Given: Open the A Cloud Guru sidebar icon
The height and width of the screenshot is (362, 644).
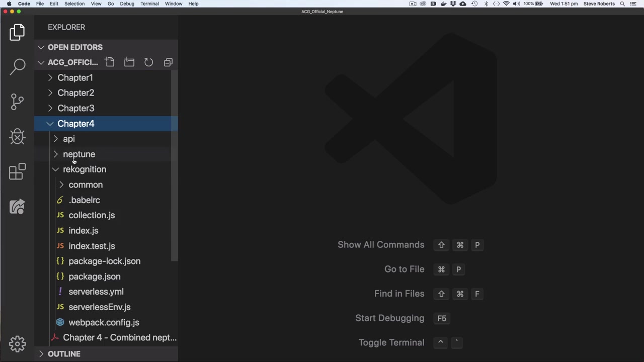Looking at the screenshot, I should (x=17, y=207).
